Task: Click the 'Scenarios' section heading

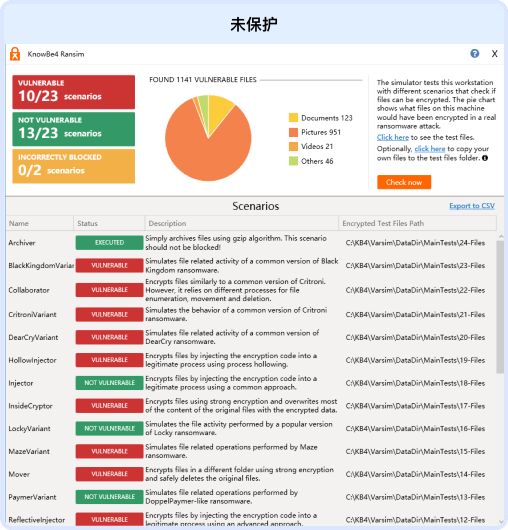Action: [256, 206]
